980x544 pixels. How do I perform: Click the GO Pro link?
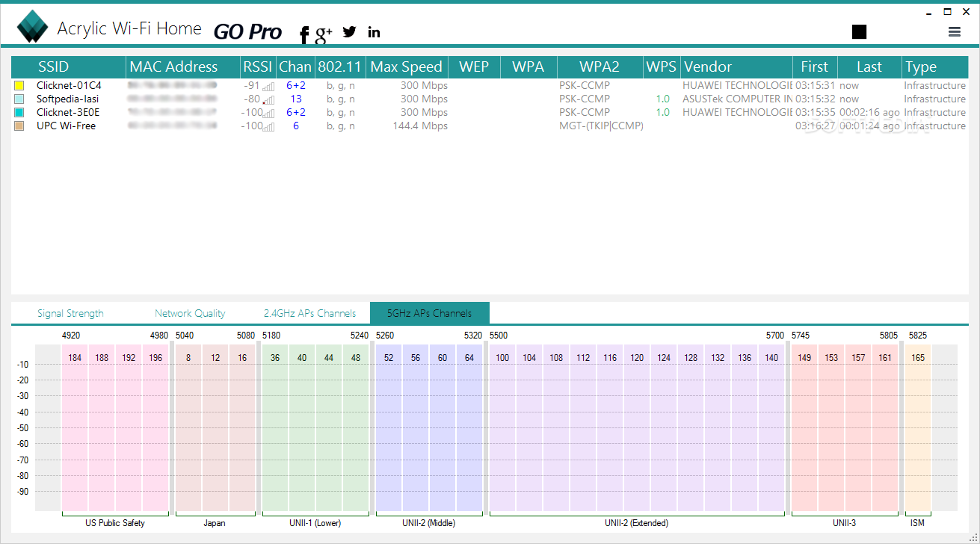247,32
